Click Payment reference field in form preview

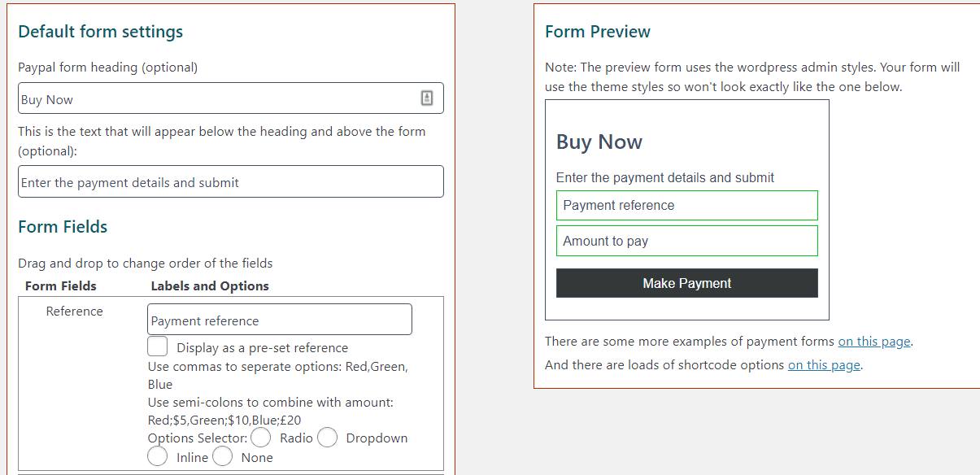(687, 205)
